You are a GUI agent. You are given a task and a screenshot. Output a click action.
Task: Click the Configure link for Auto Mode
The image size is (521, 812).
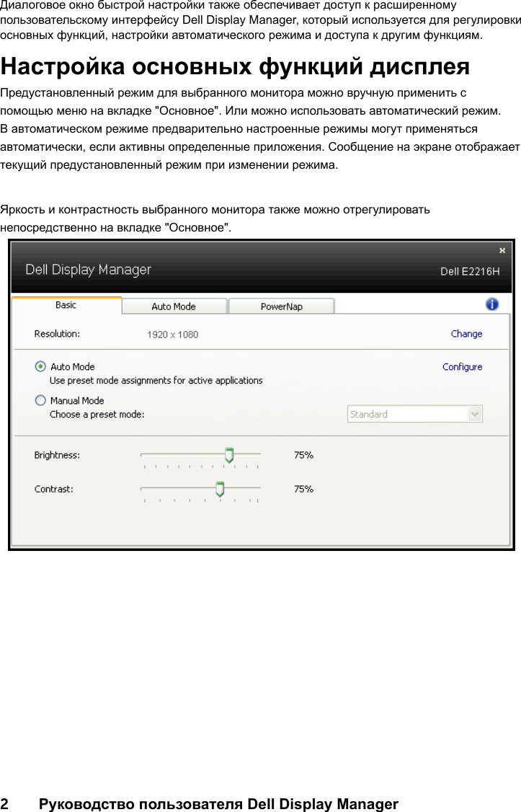[463, 366]
